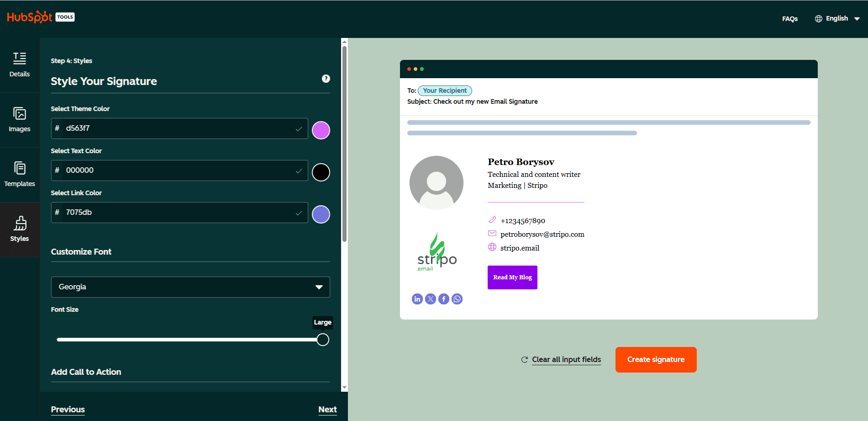Go to Previous step
Screen dimensions: 868x421
[68, 410]
